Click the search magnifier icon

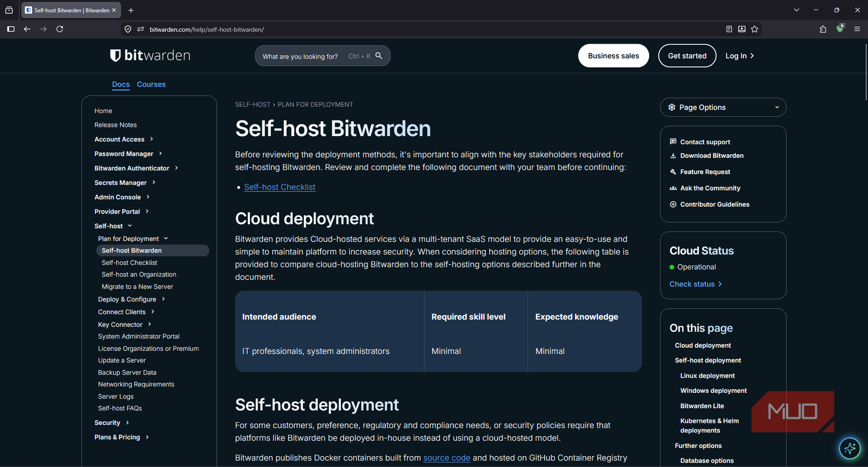(x=379, y=56)
